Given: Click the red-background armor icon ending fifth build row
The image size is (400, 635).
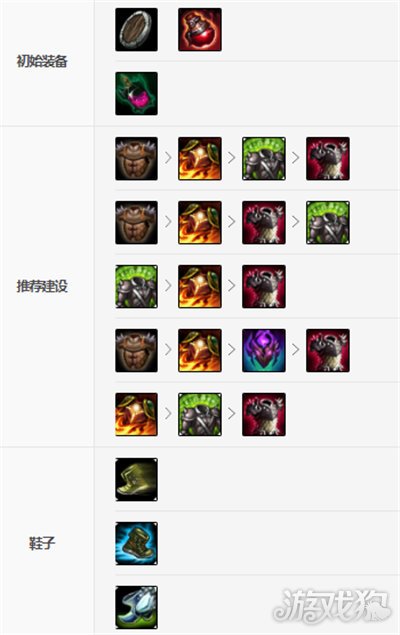Looking at the screenshot, I should click(264, 414).
